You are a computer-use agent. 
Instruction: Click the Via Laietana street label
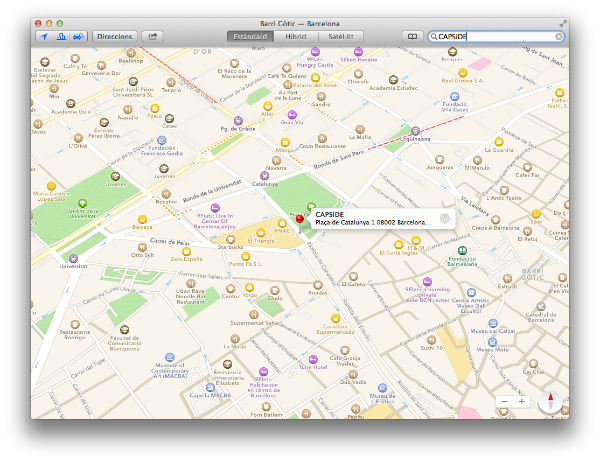[474, 206]
